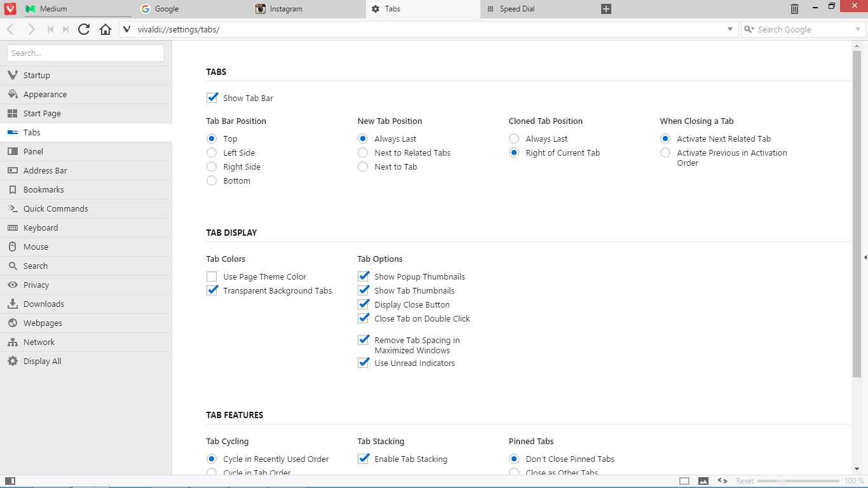Viewport: 868px width, 488px height.
Task: Open the Bookmarks settings section
Action: [44, 189]
